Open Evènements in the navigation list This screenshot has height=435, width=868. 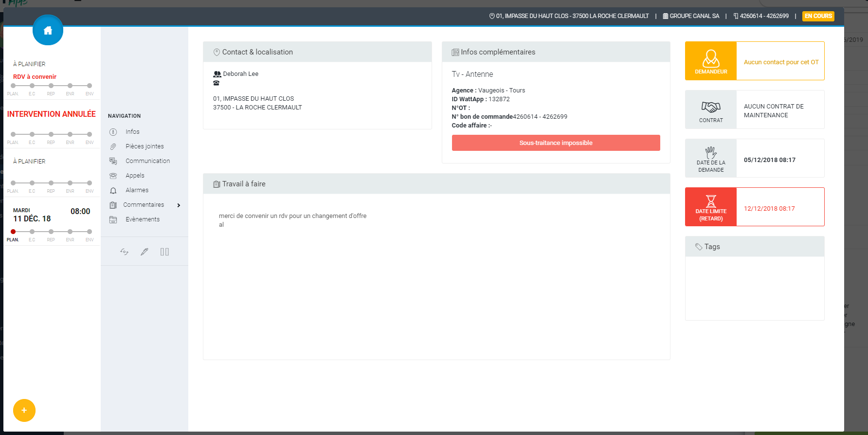(x=143, y=219)
